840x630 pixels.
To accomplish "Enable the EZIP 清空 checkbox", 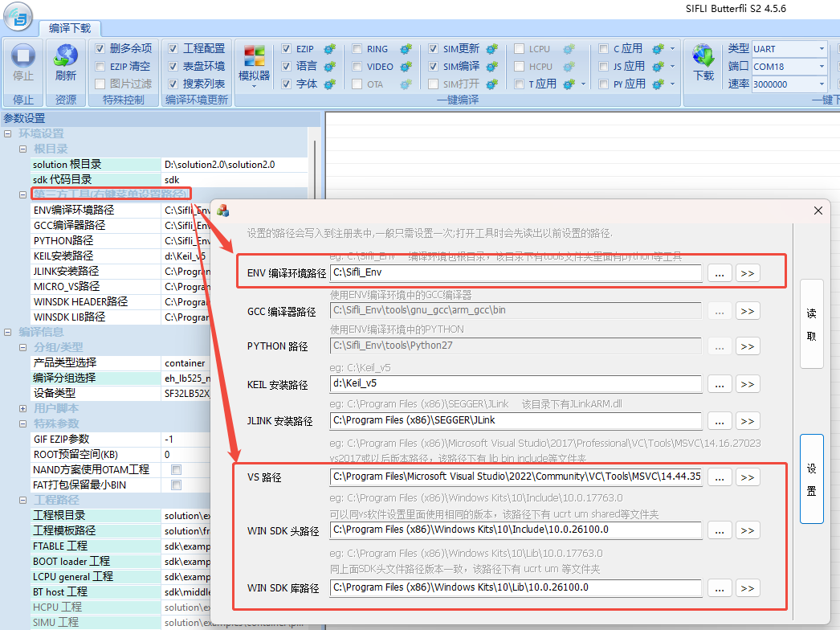I will point(100,67).
